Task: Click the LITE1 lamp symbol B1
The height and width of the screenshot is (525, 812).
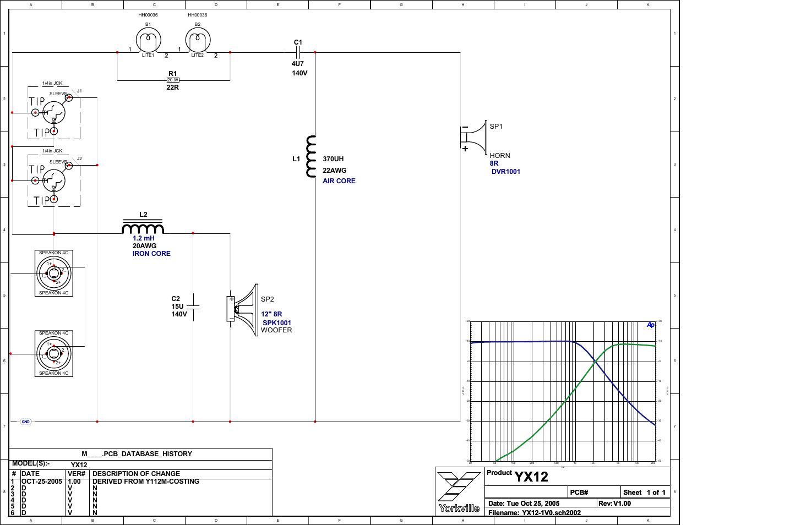Action: coord(149,41)
